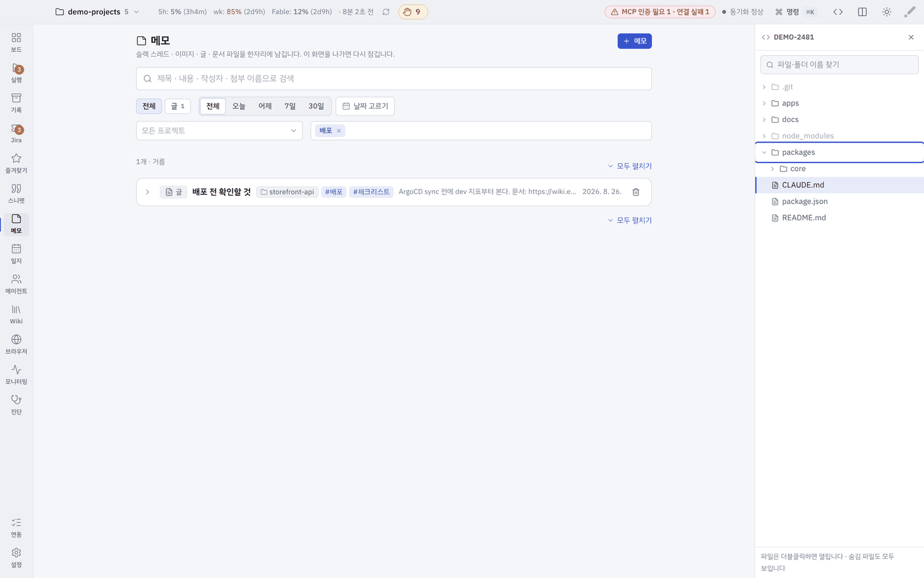
Task: Focus the memo search field
Action: tap(394, 78)
